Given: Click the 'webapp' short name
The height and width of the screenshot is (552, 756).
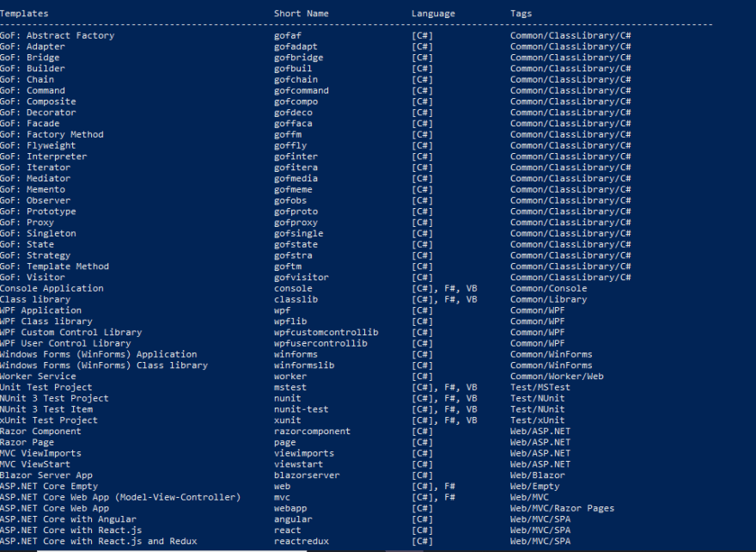Looking at the screenshot, I should tap(290, 508).
